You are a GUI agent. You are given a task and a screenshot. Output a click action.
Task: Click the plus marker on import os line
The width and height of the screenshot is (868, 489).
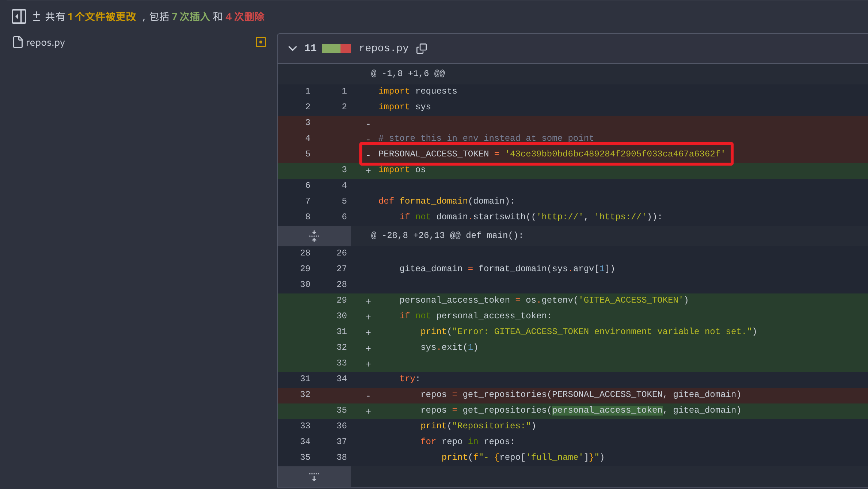(368, 170)
